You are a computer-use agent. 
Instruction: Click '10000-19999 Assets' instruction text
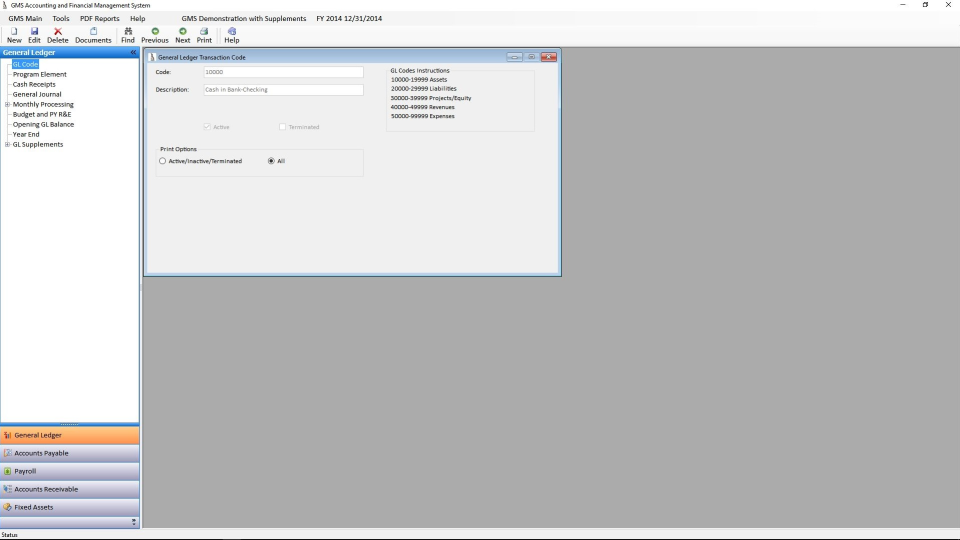419,80
